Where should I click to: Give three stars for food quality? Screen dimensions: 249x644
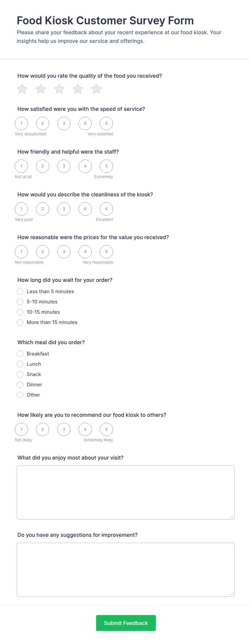pyautogui.click(x=59, y=89)
